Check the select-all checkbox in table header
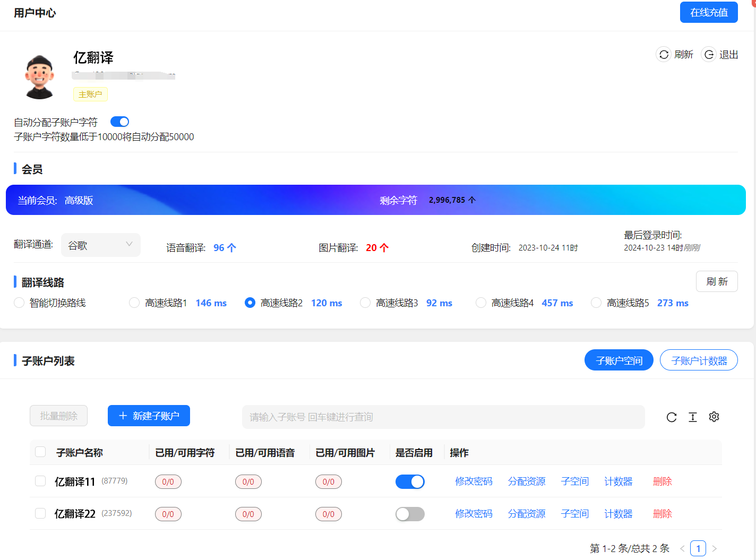 40,452
